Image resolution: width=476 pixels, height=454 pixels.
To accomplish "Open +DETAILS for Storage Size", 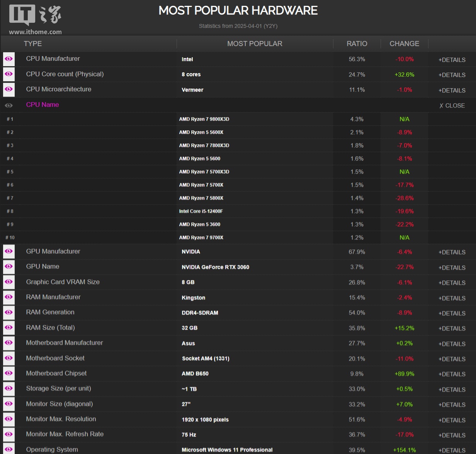I will pos(452,389).
